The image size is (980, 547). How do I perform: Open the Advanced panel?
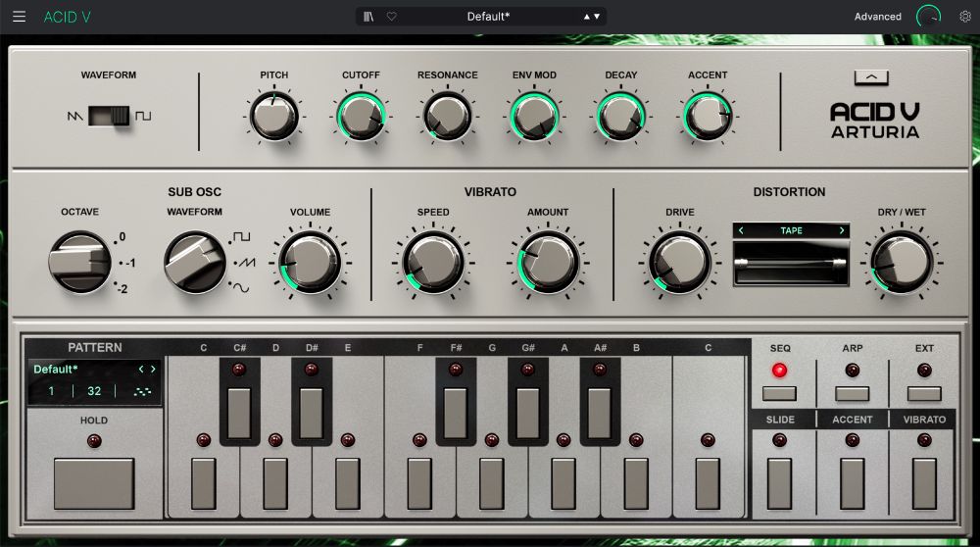click(877, 17)
